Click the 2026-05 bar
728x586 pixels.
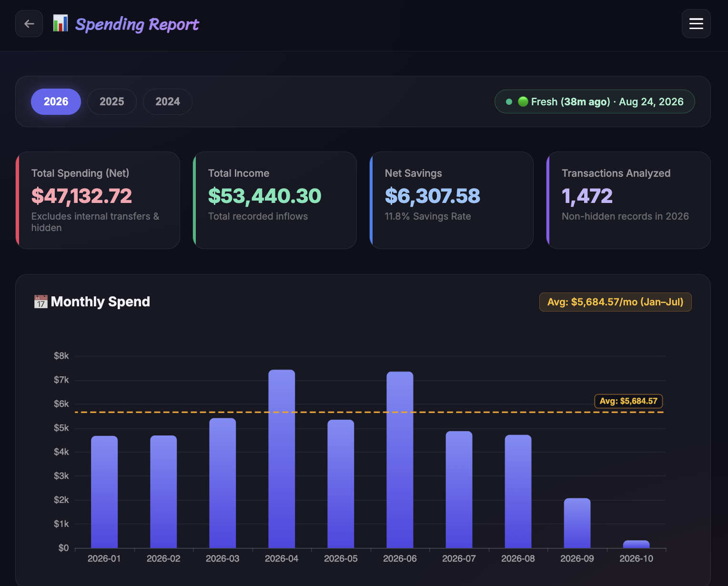(x=341, y=484)
